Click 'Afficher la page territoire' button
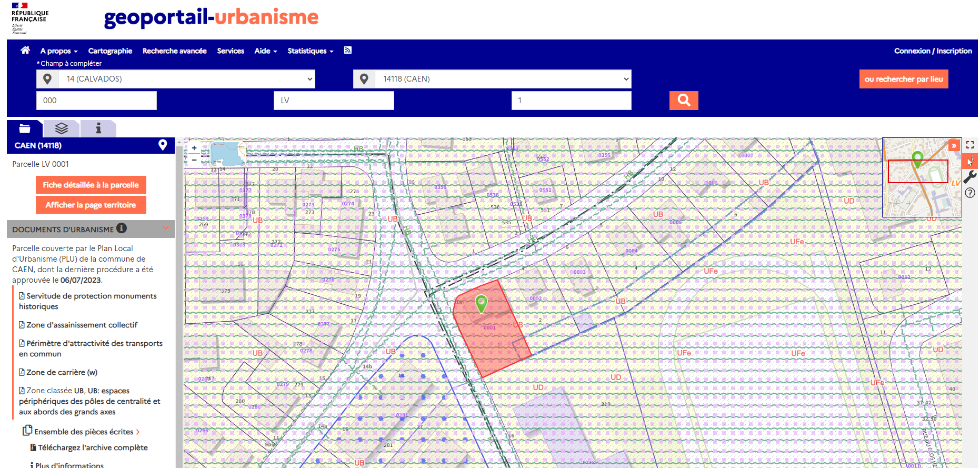This screenshot has height=468, width=980. coord(91,205)
